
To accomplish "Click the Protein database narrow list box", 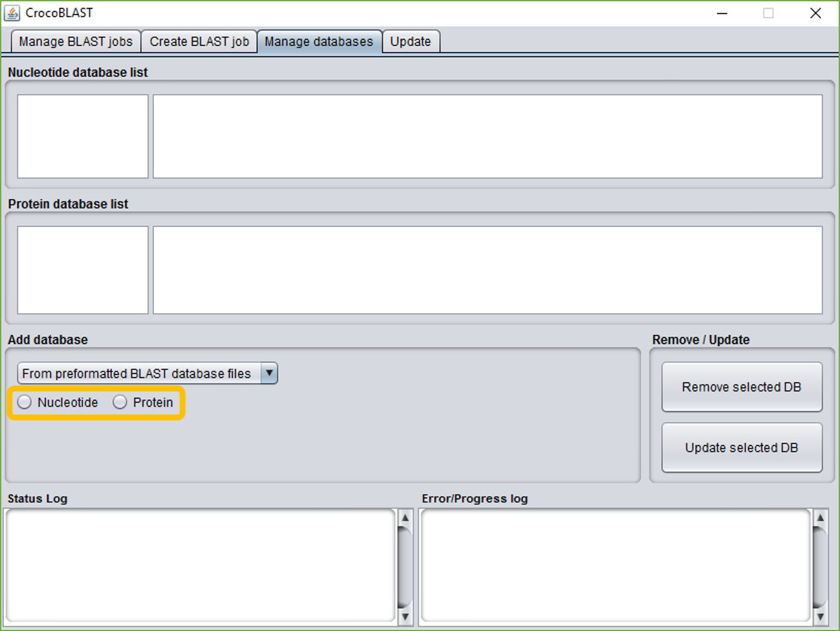I will [x=83, y=270].
